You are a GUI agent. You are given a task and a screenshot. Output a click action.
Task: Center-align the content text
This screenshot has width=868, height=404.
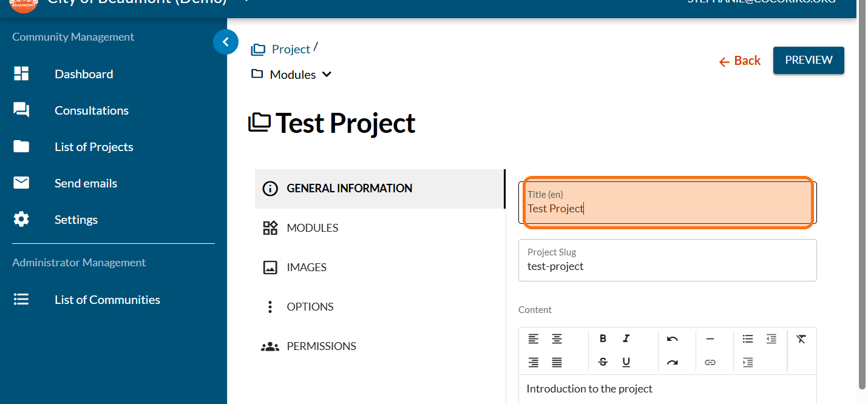click(x=557, y=338)
